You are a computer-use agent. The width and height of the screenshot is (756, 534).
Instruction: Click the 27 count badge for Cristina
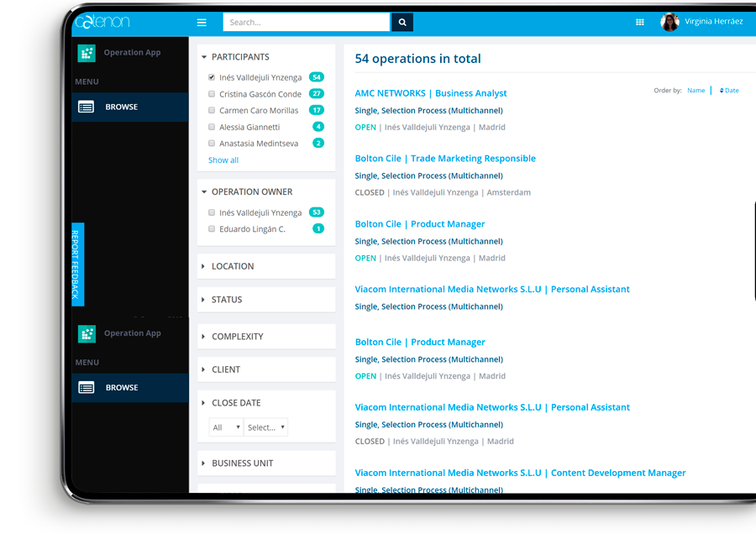(317, 93)
